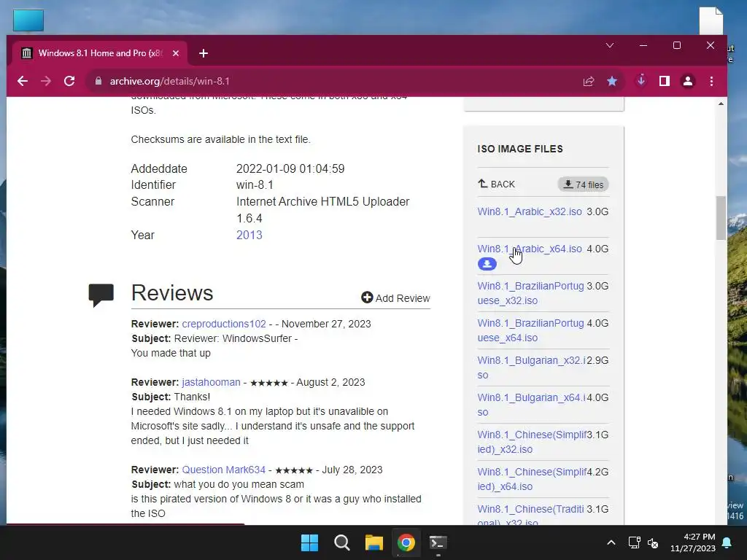
Task: Open reviewer creproductions102 profile
Action: pyautogui.click(x=224, y=324)
